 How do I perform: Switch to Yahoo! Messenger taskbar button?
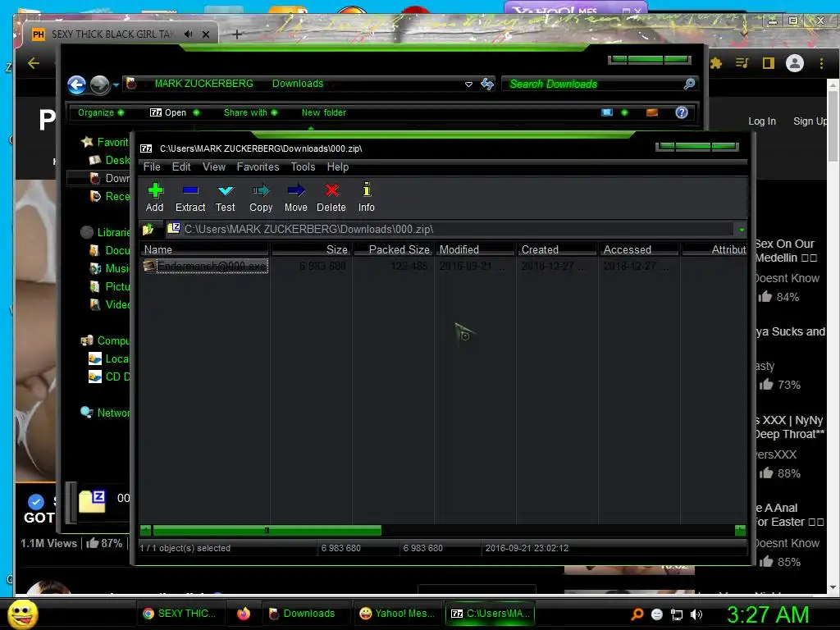[396, 614]
